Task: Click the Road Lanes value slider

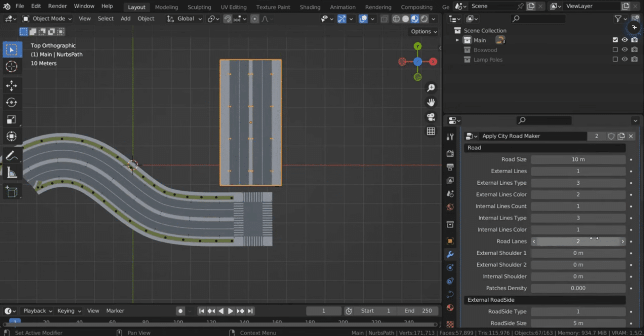Action: (x=578, y=241)
